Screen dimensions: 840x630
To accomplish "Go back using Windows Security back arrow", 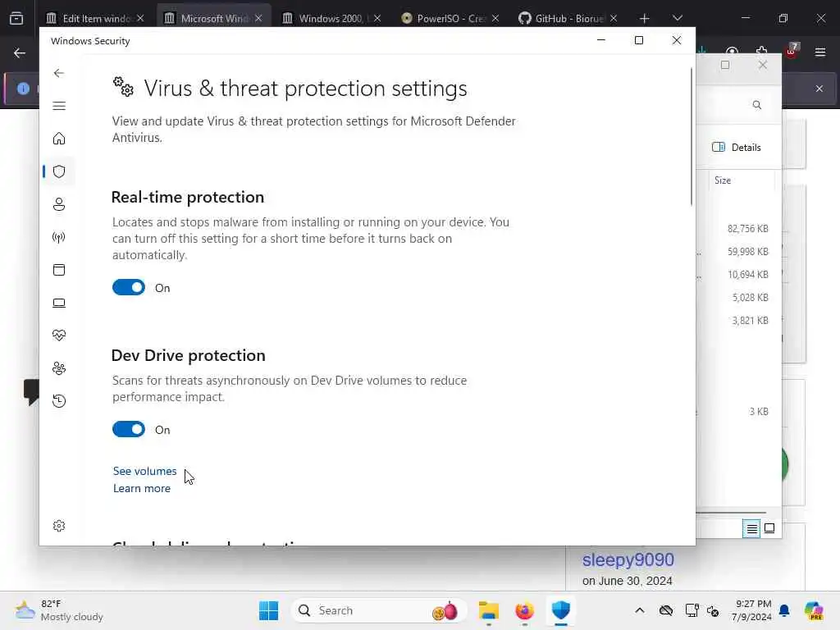I will click(59, 73).
